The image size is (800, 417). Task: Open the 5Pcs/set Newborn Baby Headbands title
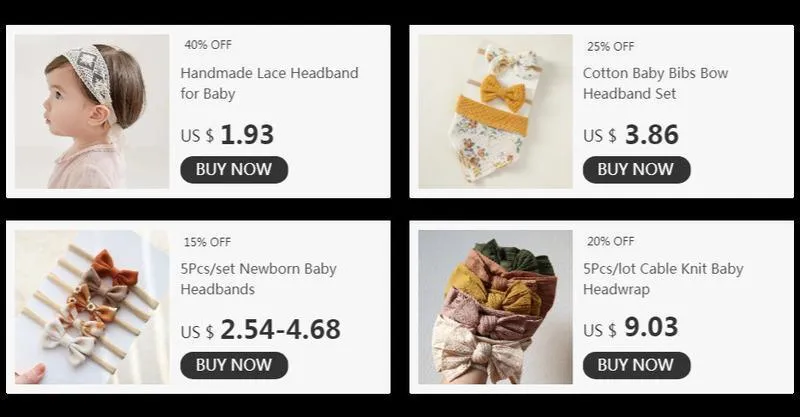tap(259, 279)
